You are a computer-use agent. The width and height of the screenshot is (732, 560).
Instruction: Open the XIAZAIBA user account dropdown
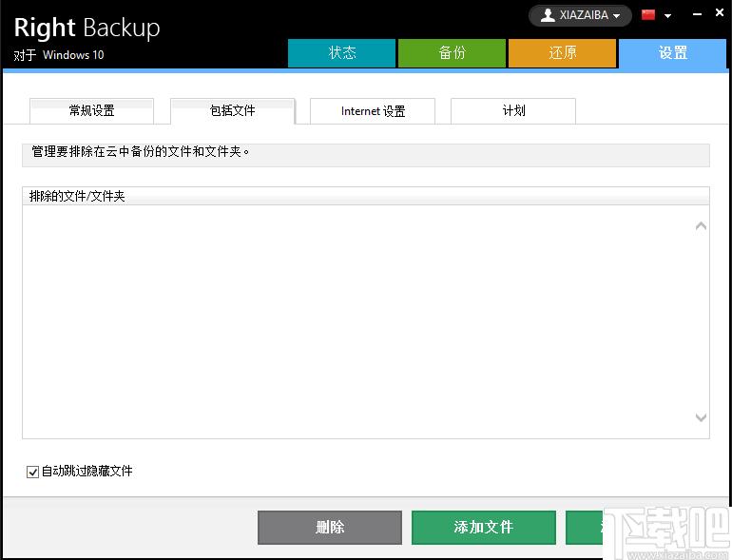click(x=580, y=15)
